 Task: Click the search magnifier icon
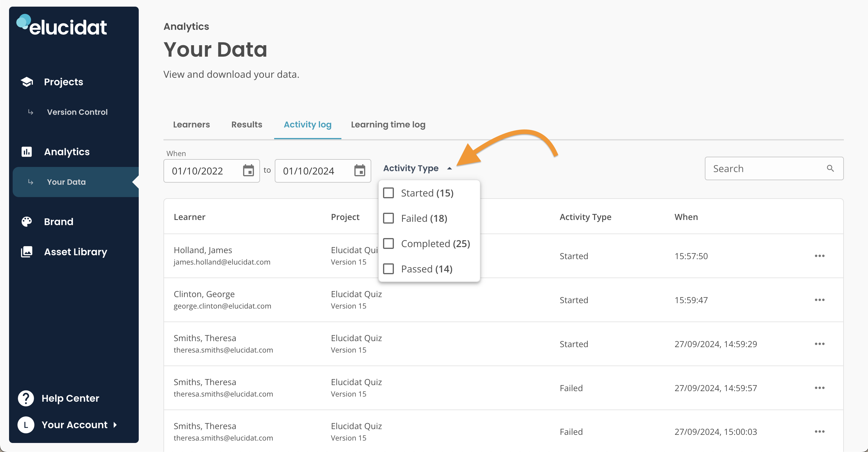831,168
